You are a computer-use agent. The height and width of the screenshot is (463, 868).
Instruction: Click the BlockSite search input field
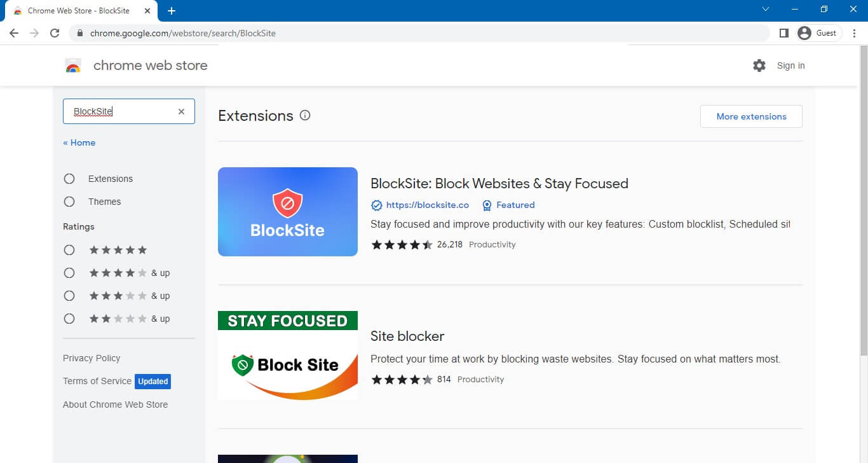pos(129,111)
